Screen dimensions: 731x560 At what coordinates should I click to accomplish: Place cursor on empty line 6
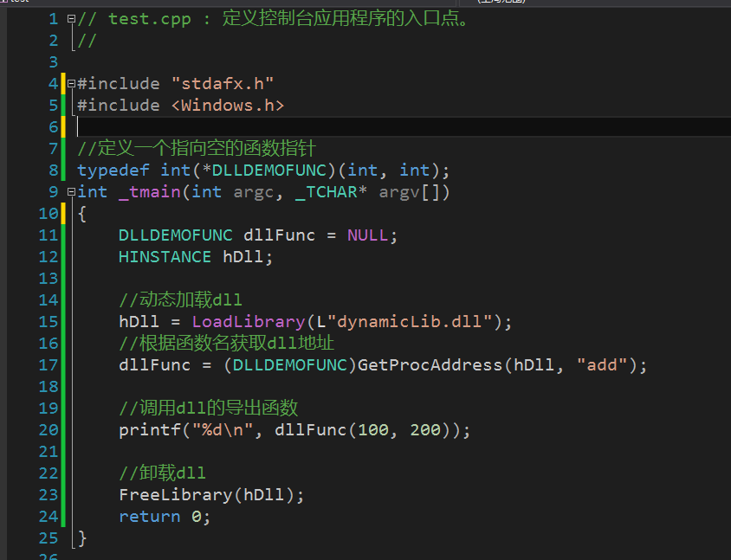[404, 126]
